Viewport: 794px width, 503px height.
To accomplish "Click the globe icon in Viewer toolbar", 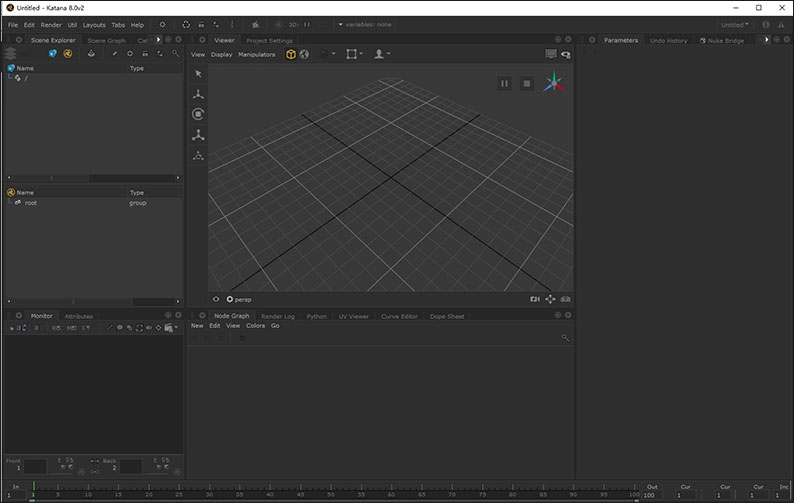I will (304, 54).
